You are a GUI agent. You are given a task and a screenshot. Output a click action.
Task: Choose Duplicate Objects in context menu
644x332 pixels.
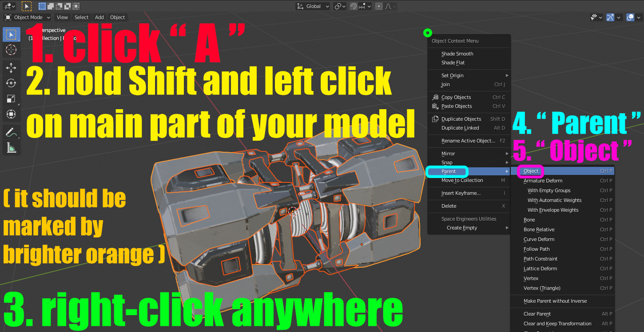[x=469, y=119]
